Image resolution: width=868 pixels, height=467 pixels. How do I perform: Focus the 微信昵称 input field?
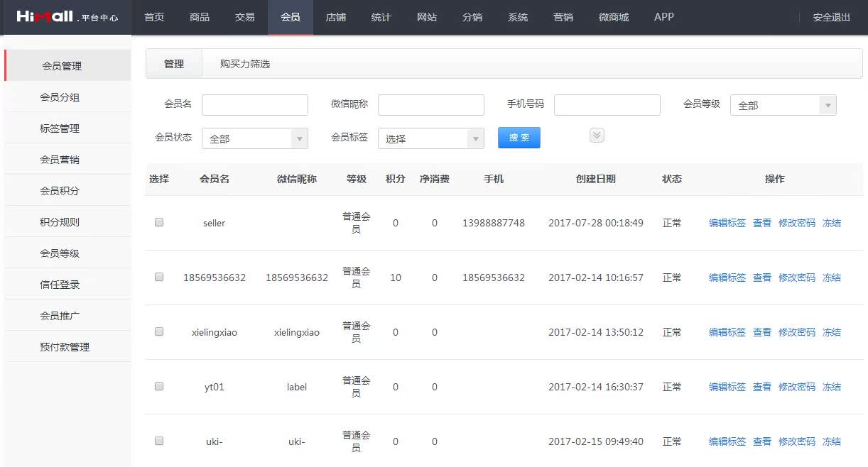click(430, 105)
